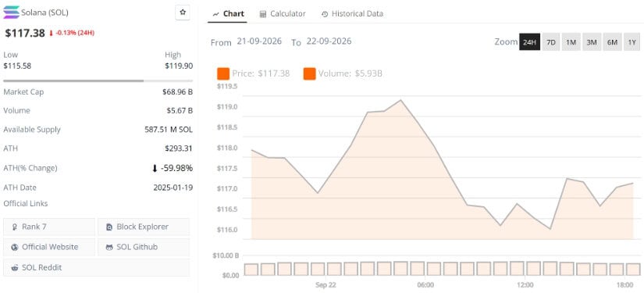The image size is (644, 293).
Task: Open the SOL Github link
Action: 144,247
